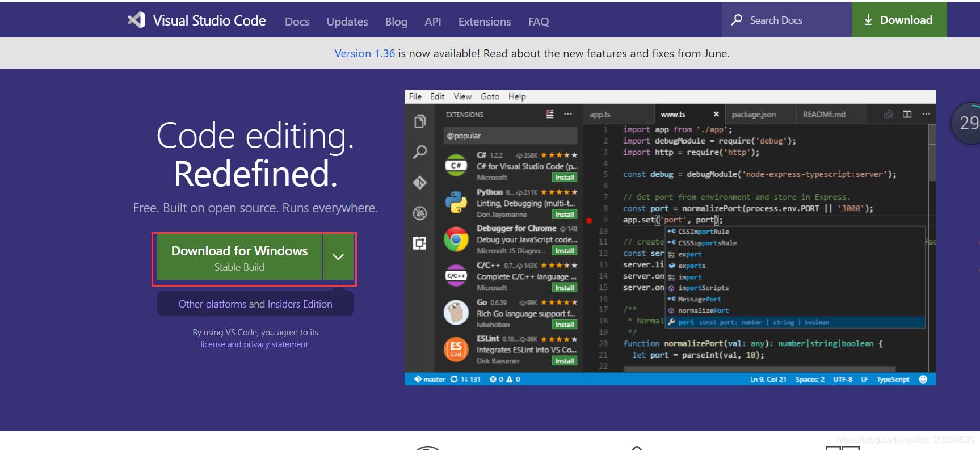
Task: Click the clear extensions list icon
Action: (549, 114)
